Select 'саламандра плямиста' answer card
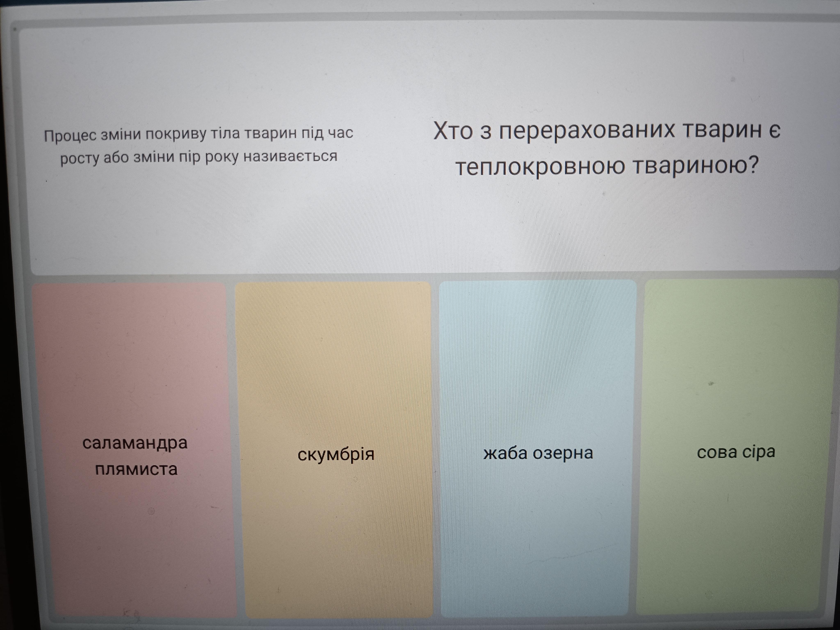 click(x=135, y=456)
